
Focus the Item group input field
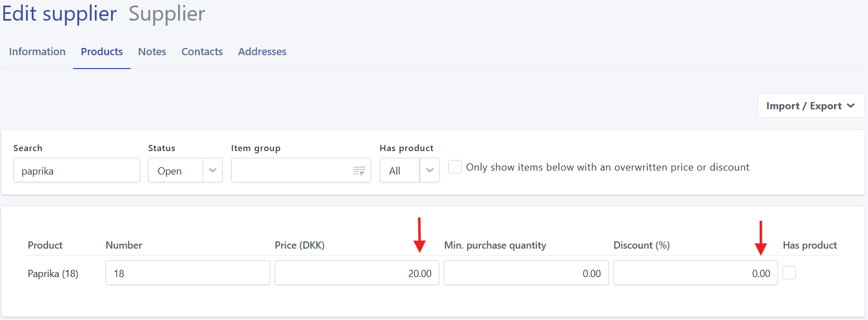291,171
